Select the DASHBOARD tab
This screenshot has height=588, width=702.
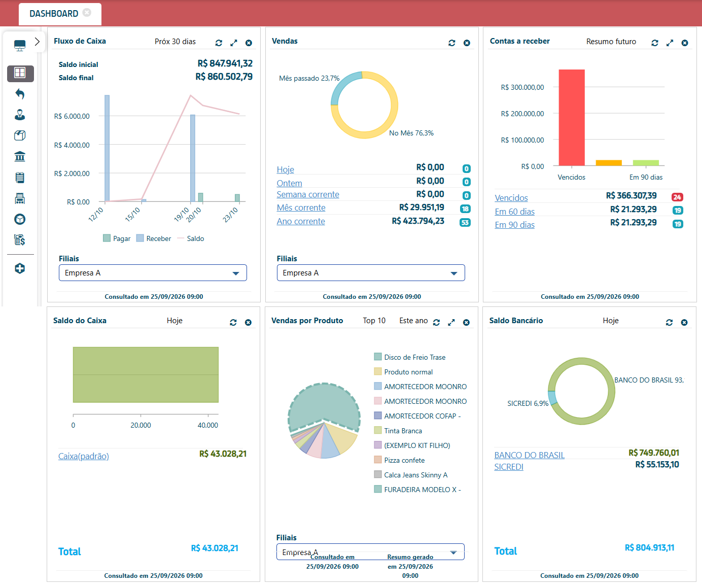pos(54,14)
